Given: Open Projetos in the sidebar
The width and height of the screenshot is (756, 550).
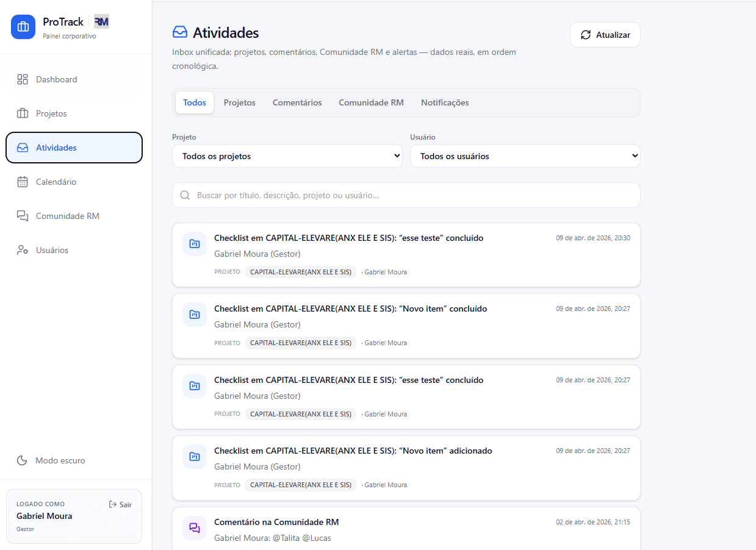Looking at the screenshot, I should (x=74, y=113).
